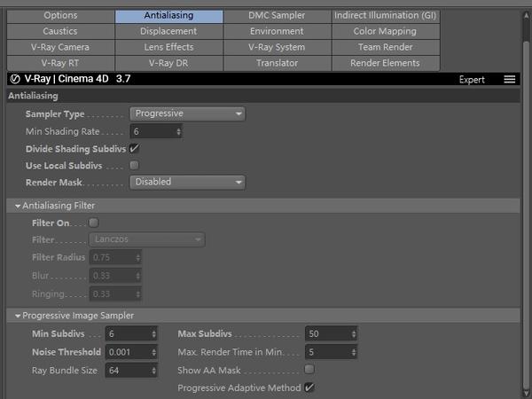
Task: Click the Filter Radius field
Action: 115,257
